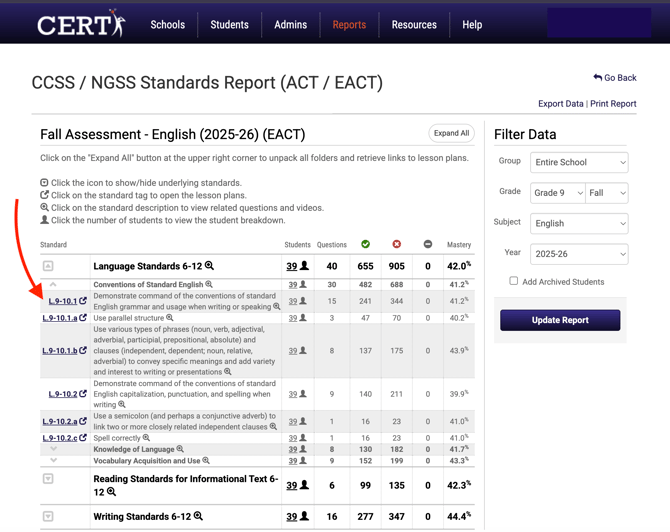Click the 42.0% mastery value
The height and width of the screenshot is (532, 670).
[459, 266]
